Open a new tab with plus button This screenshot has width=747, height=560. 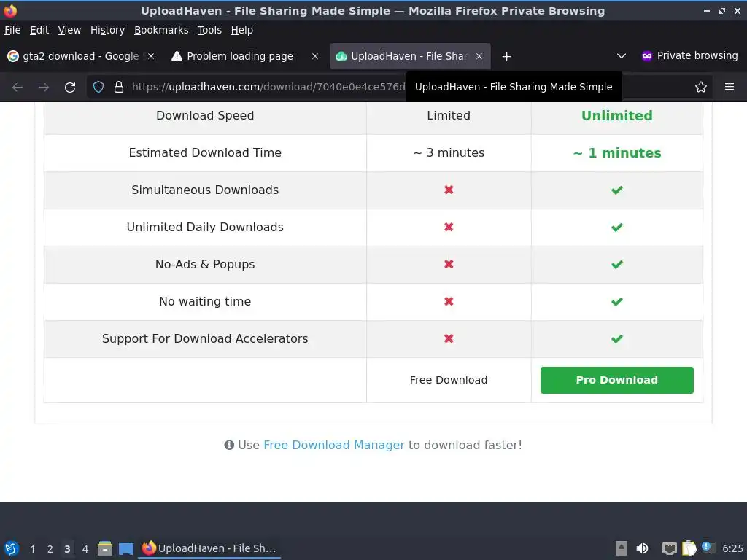[506, 56]
